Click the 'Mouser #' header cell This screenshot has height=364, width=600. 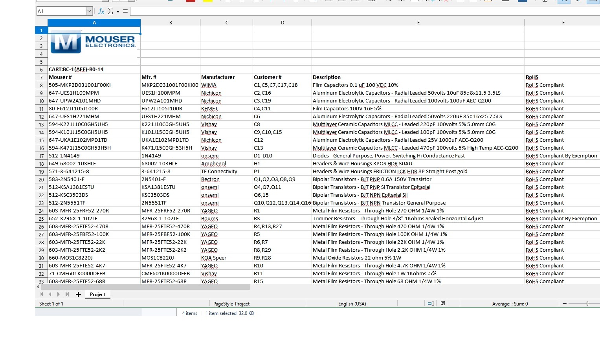94,77
